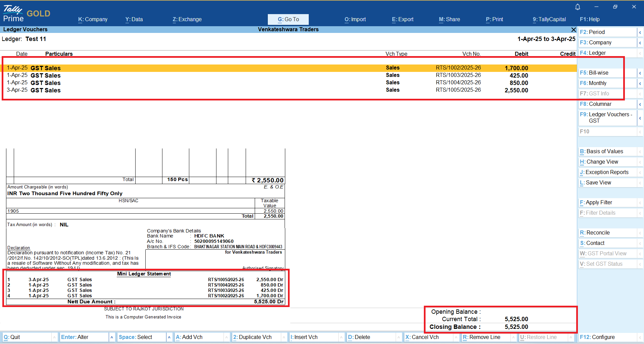This screenshot has height=344, width=644.
Task: Open the P: Print menu
Action: tap(494, 19)
